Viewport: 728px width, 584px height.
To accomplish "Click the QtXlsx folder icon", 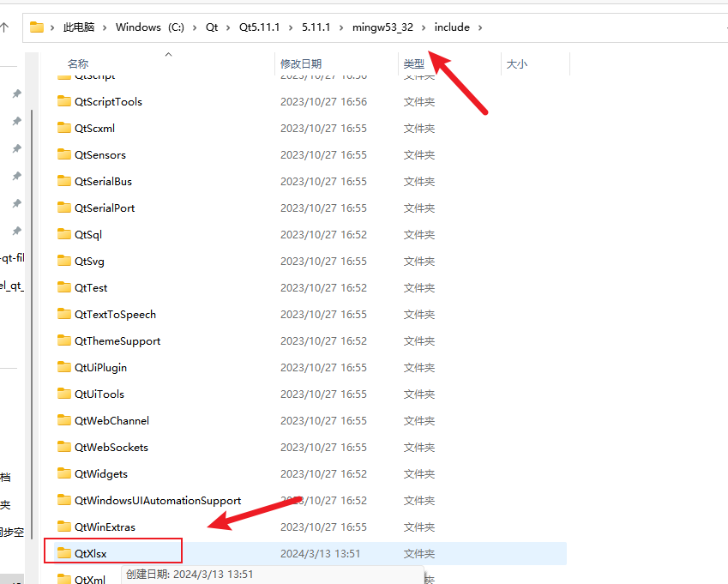I will coord(64,553).
